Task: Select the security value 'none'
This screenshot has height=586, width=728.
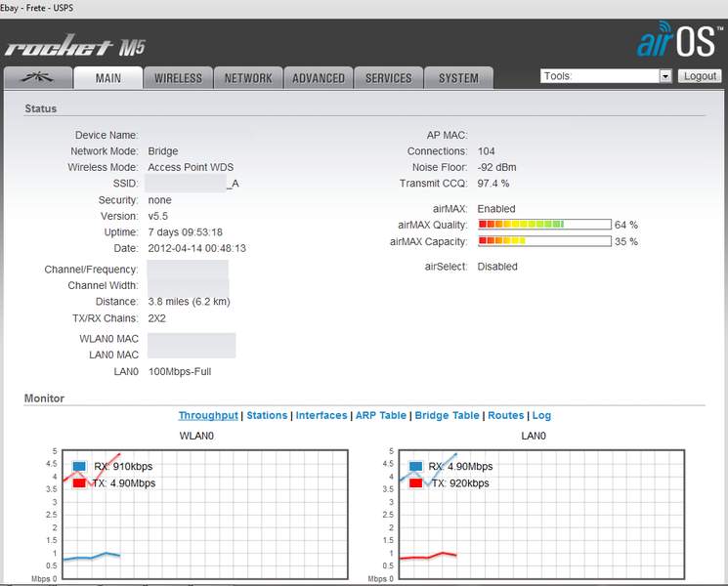Action: (159, 200)
